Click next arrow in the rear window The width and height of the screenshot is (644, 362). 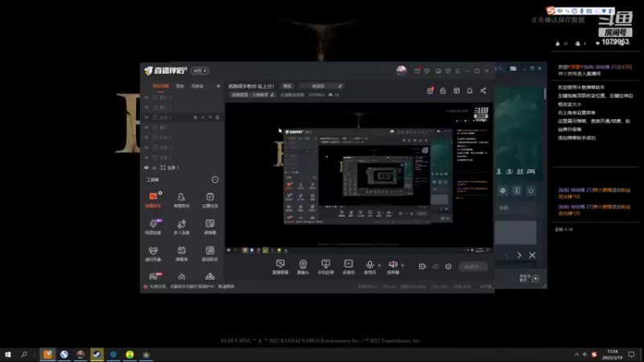click(519, 255)
